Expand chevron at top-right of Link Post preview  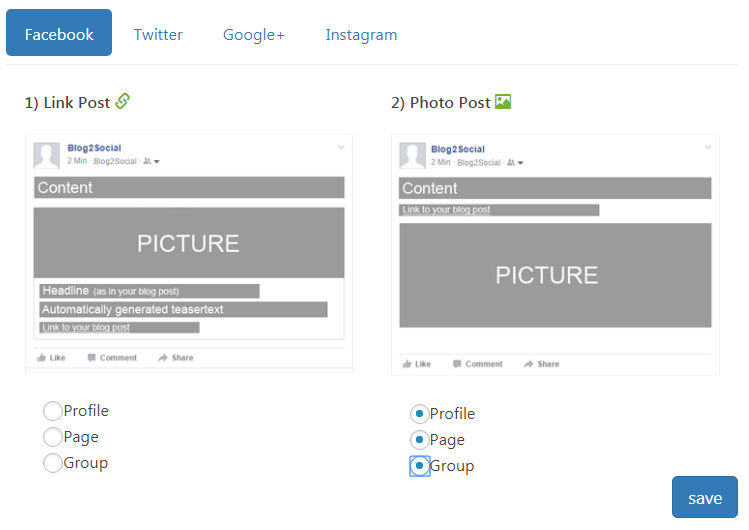coord(341,147)
